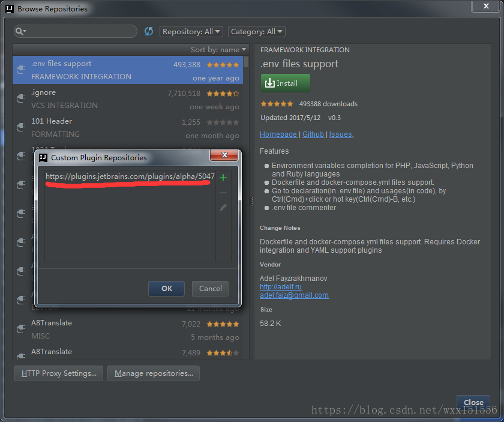Click the Adel Fayzrakhmanov vendor name
The image size is (504, 422).
pyautogui.click(x=293, y=278)
